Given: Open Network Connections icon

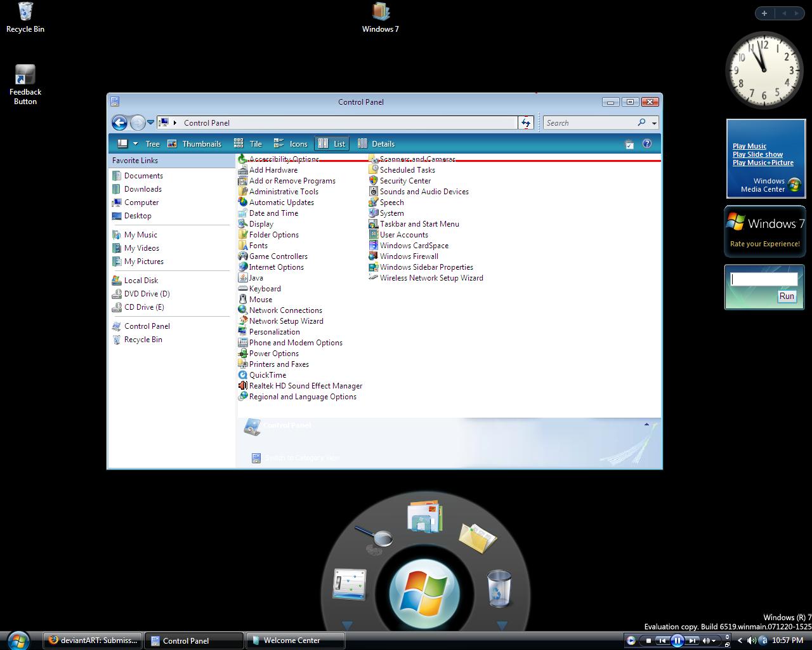Looking at the screenshot, I should click(x=243, y=310).
